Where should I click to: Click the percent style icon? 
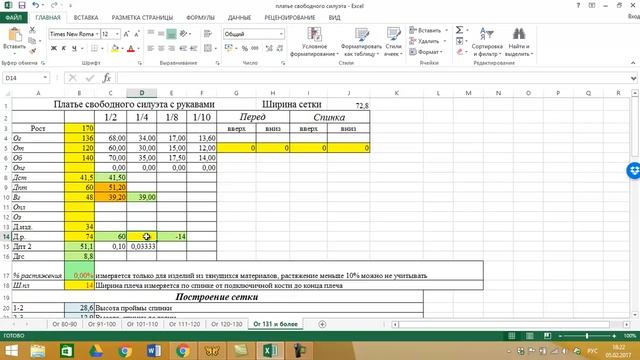244,49
